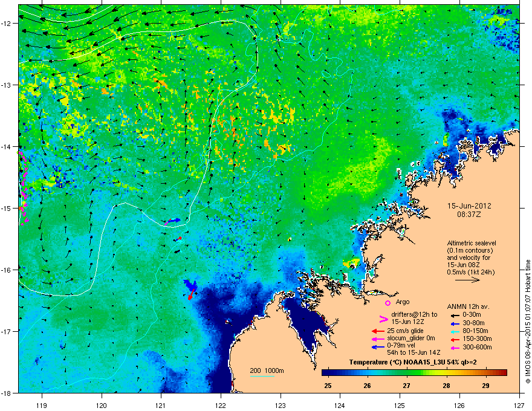The width and height of the screenshot is (532, 411).
Task: Click the cyan arrow beside 80-150m
Action: [x=455, y=331]
